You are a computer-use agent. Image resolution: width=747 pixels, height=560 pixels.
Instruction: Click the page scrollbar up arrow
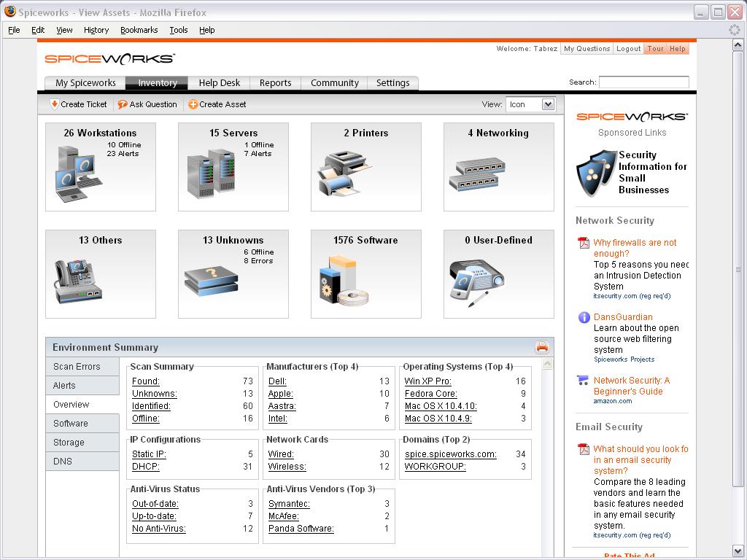(738, 46)
